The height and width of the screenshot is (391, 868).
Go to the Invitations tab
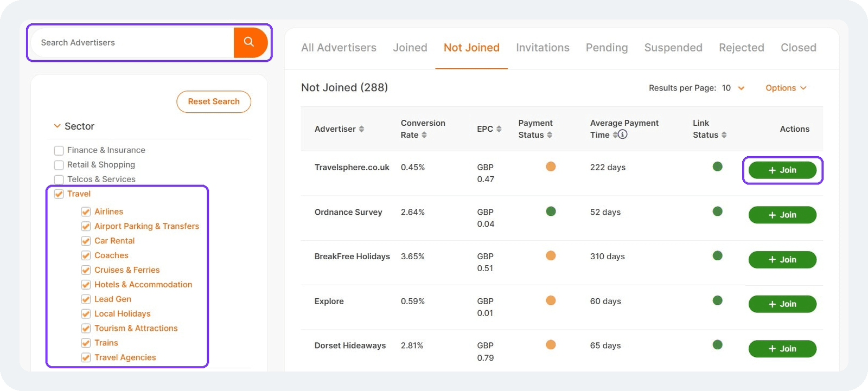pos(542,48)
